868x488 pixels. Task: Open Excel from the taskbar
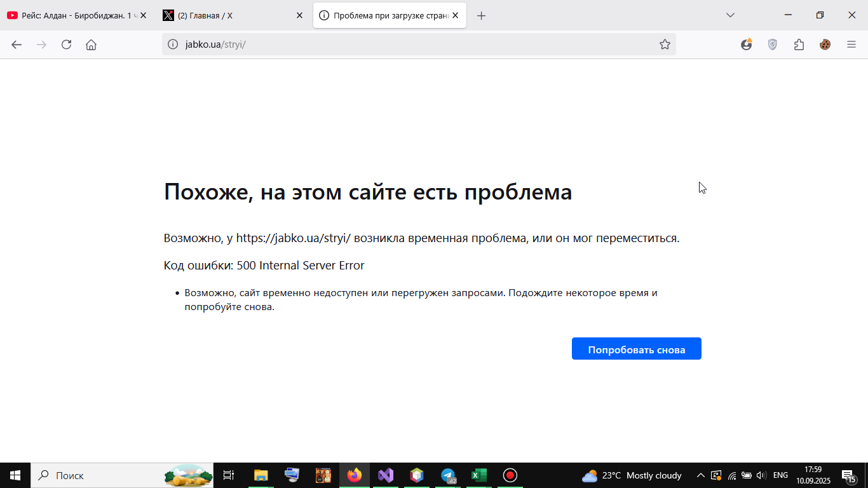click(479, 475)
